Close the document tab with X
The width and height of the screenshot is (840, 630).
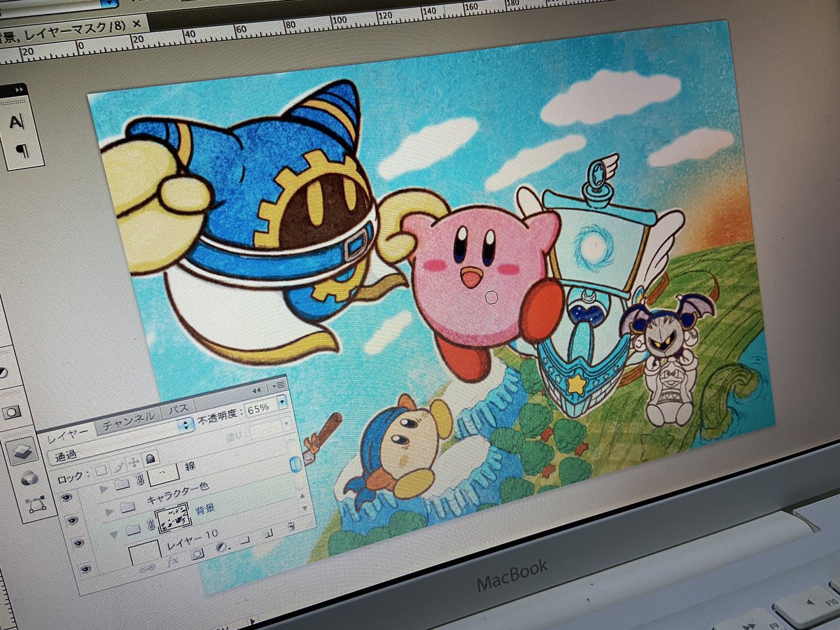[137, 24]
